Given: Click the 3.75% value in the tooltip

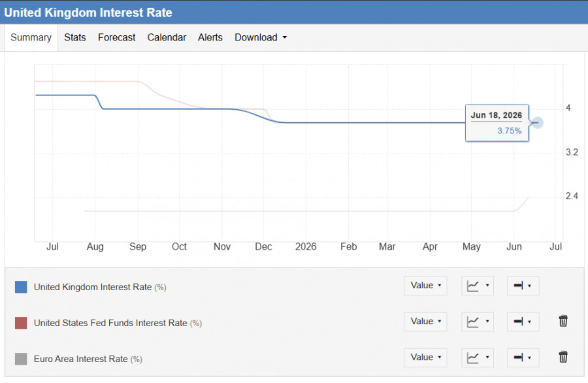Looking at the screenshot, I should [x=509, y=131].
